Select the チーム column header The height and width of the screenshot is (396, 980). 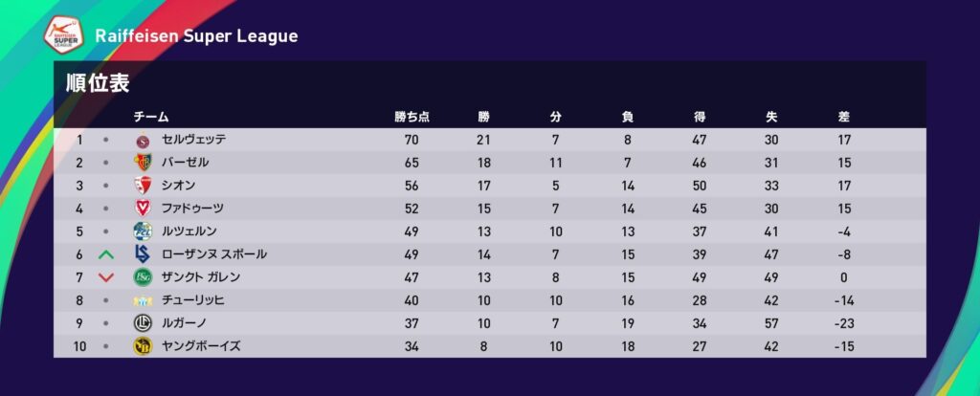(151, 117)
